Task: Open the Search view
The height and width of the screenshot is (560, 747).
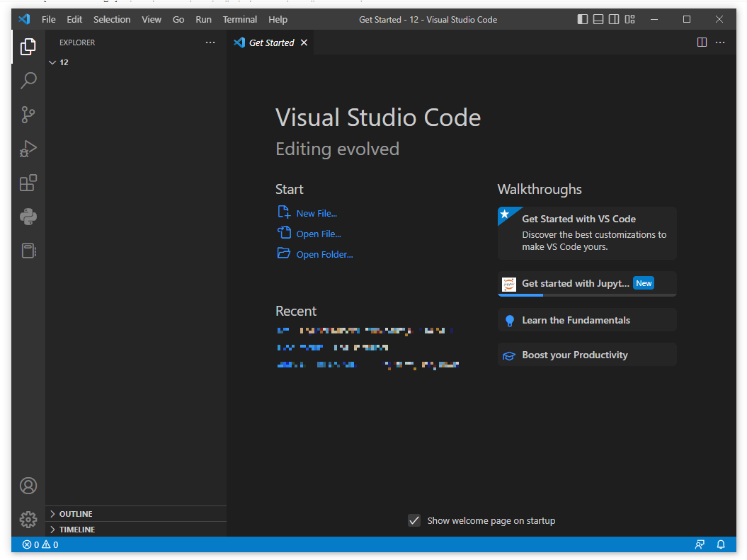Action: coord(28,81)
